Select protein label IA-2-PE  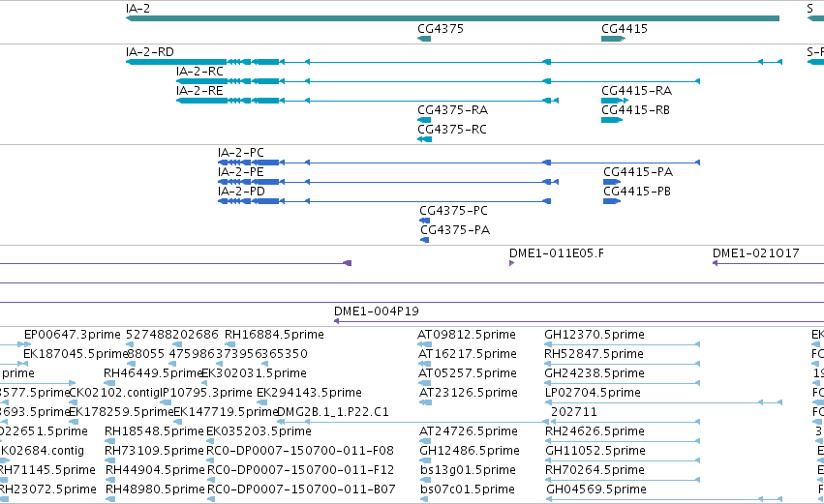click(x=241, y=172)
